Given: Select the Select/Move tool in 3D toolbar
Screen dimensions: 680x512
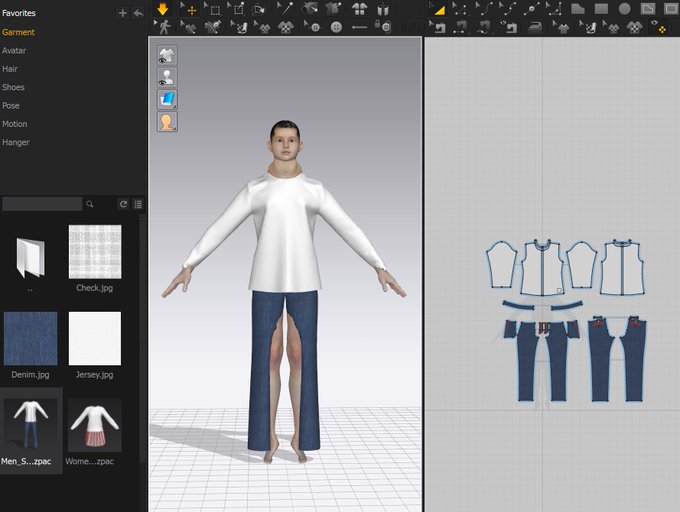Looking at the screenshot, I should 190,9.
